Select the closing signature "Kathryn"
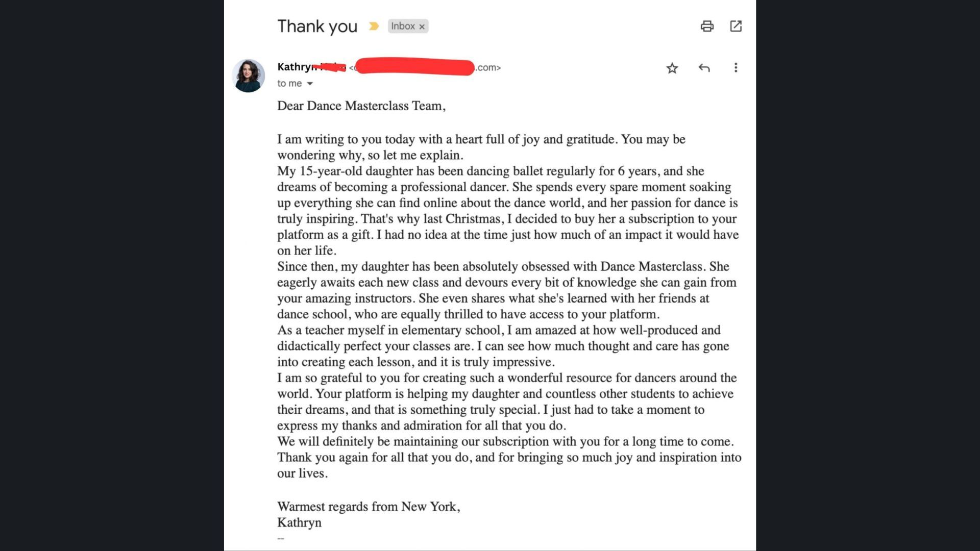 tap(299, 522)
